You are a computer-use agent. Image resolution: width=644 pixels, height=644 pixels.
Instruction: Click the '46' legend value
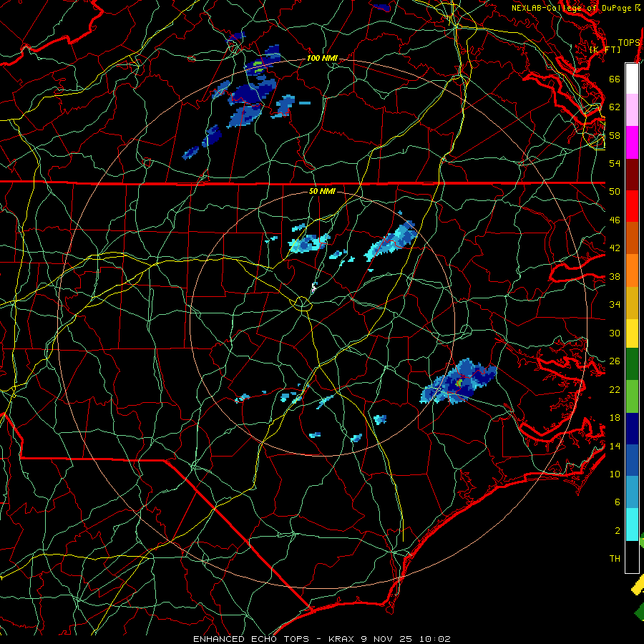(615, 220)
